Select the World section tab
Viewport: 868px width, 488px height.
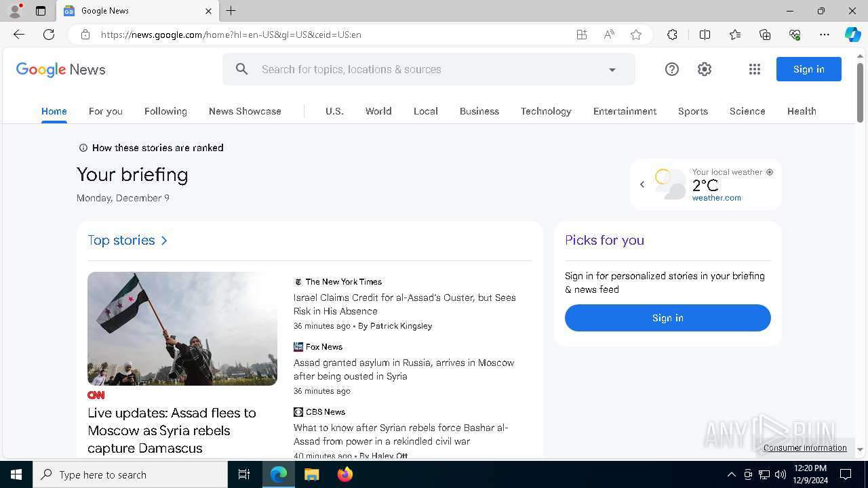[378, 111]
